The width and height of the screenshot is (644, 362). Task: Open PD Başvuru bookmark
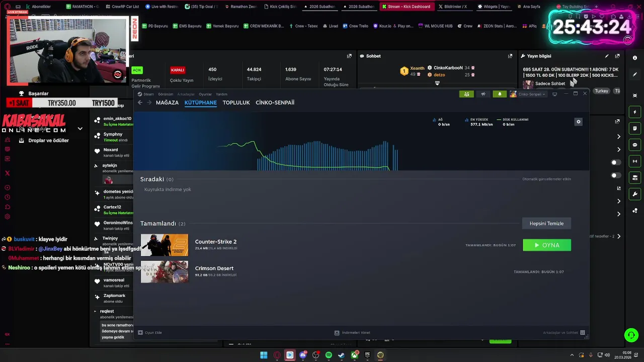155,26
